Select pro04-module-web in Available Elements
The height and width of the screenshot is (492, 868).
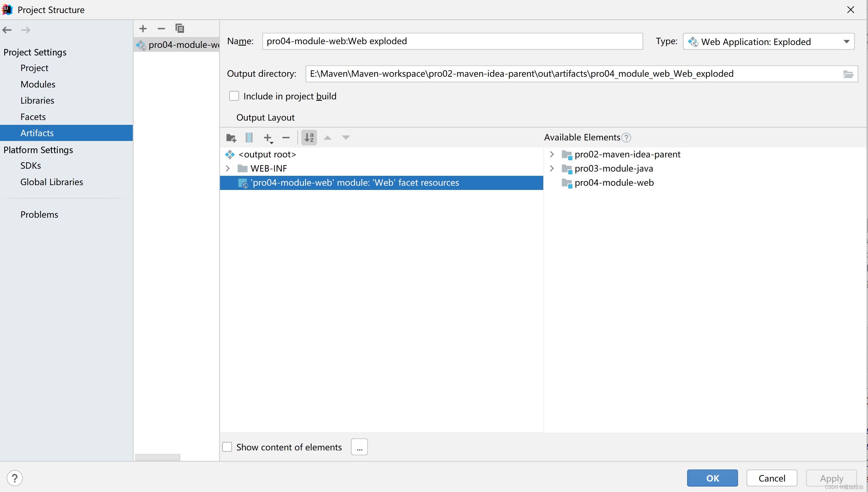pos(614,183)
